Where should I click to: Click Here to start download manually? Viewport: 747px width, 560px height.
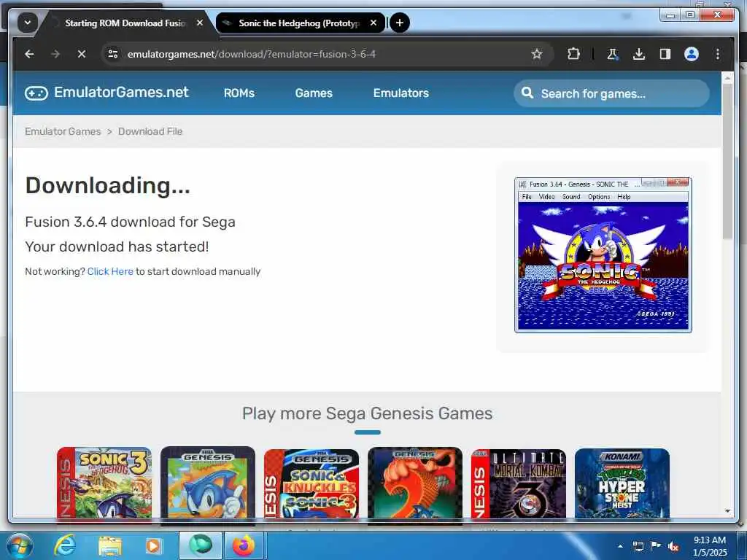pyautogui.click(x=110, y=271)
